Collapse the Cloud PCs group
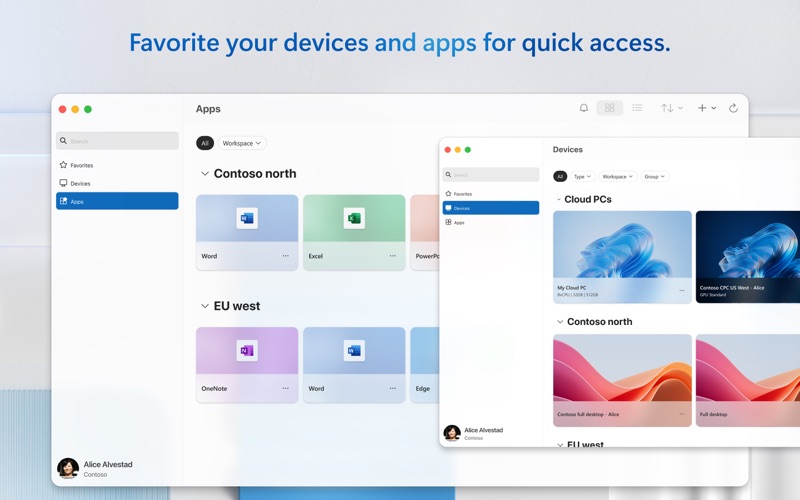The image size is (800, 500). [x=559, y=199]
